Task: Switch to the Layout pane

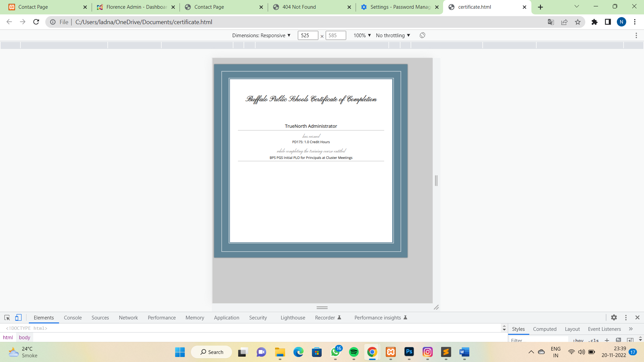Action: coord(572,329)
